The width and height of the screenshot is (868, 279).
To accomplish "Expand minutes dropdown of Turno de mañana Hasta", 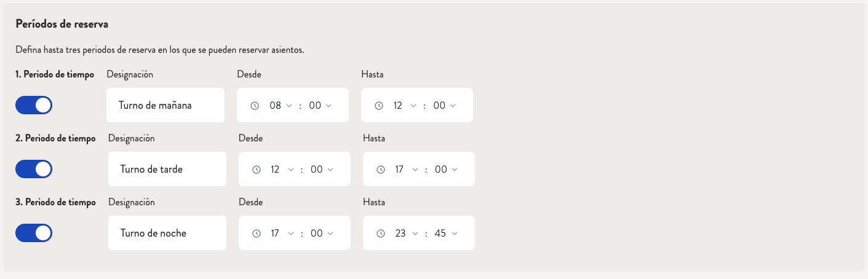I will (x=444, y=106).
